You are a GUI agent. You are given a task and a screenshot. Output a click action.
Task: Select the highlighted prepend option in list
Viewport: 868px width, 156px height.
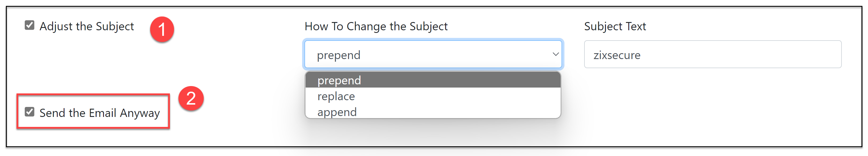433,80
